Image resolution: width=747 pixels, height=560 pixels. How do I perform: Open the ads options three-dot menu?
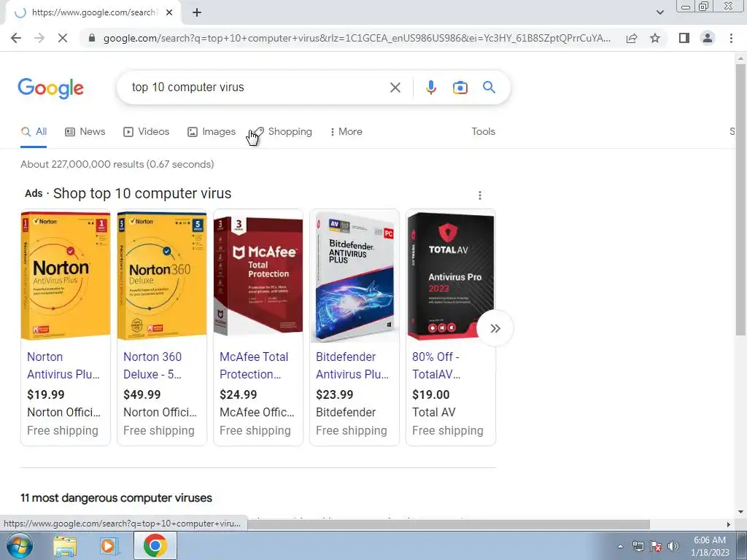click(480, 195)
